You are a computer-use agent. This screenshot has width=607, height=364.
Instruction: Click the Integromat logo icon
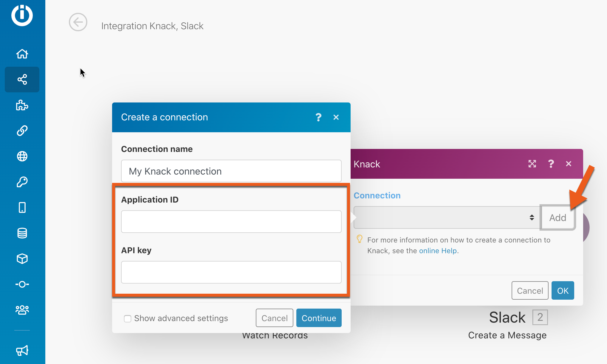click(22, 15)
